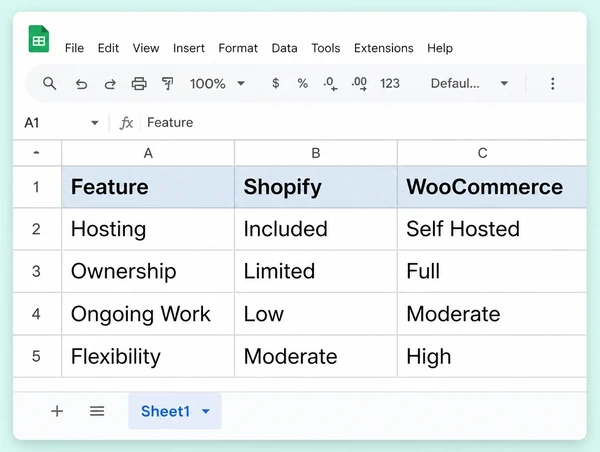This screenshot has width=600, height=452.
Task: Open the name box A1 dropdown arrow
Action: 95,123
